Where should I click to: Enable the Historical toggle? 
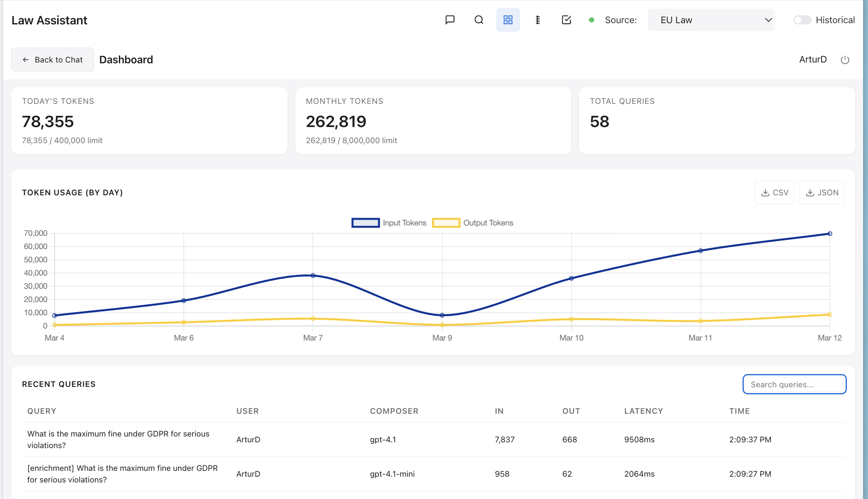[802, 19]
